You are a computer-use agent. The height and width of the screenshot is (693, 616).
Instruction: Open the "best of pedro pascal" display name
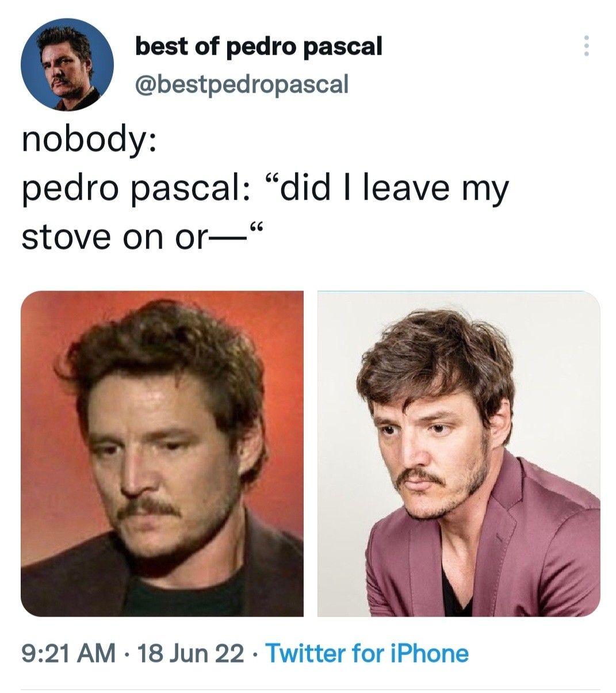click(x=258, y=45)
